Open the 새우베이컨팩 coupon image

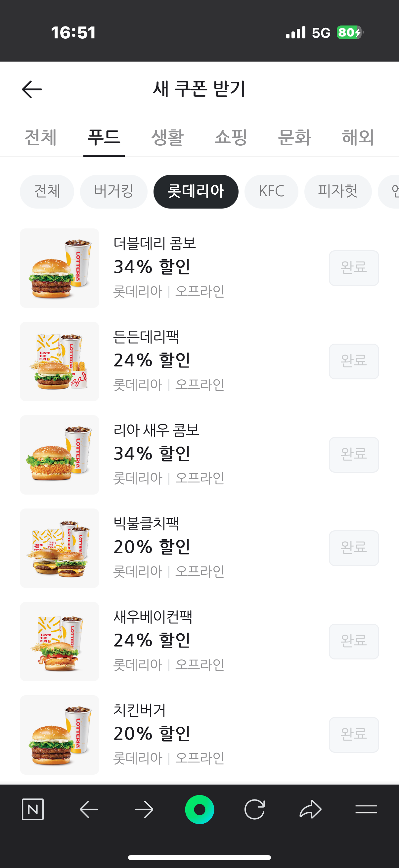60,641
